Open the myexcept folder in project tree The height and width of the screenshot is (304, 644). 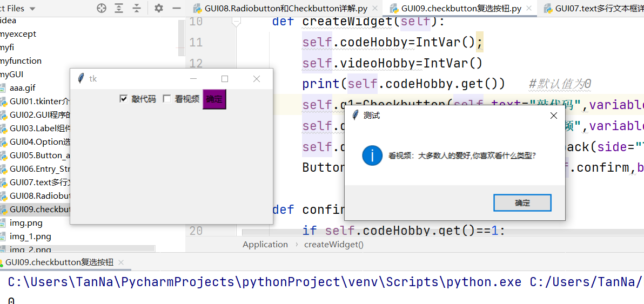pos(18,33)
